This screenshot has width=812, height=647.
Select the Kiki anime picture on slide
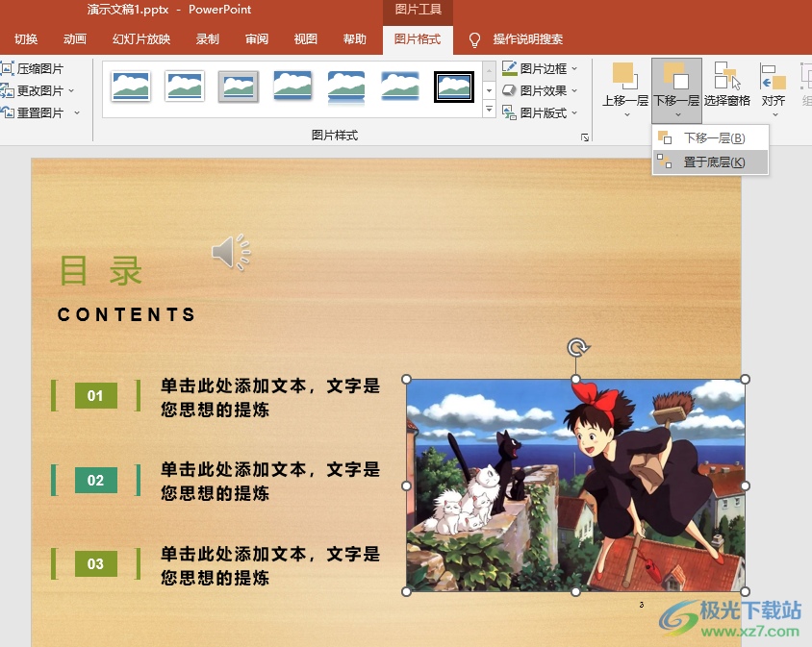click(575, 485)
